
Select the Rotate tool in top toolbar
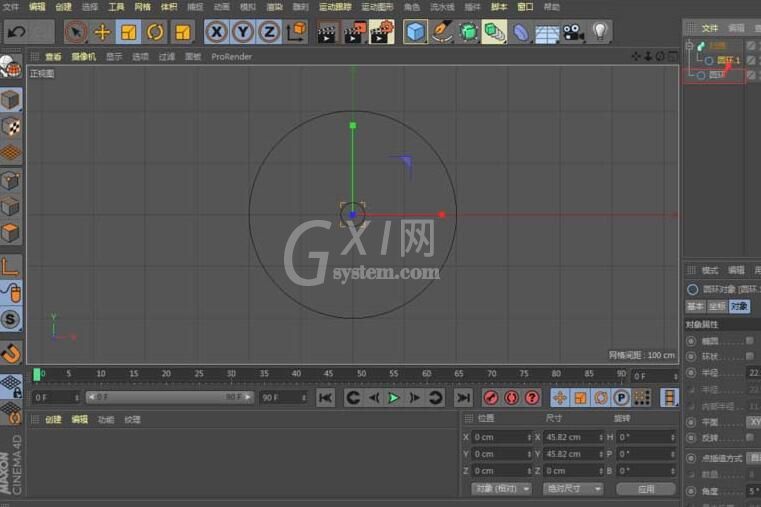coord(155,33)
